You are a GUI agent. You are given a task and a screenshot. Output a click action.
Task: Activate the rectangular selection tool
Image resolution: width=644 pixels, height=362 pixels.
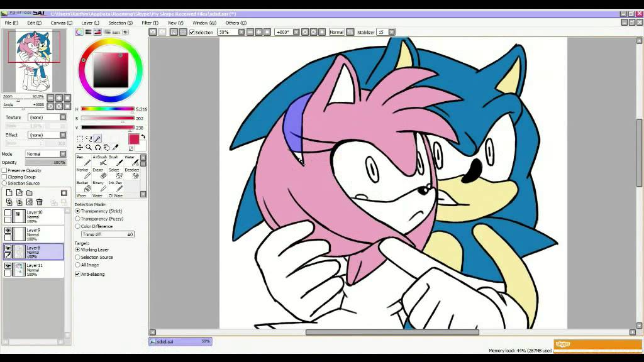[x=80, y=139]
